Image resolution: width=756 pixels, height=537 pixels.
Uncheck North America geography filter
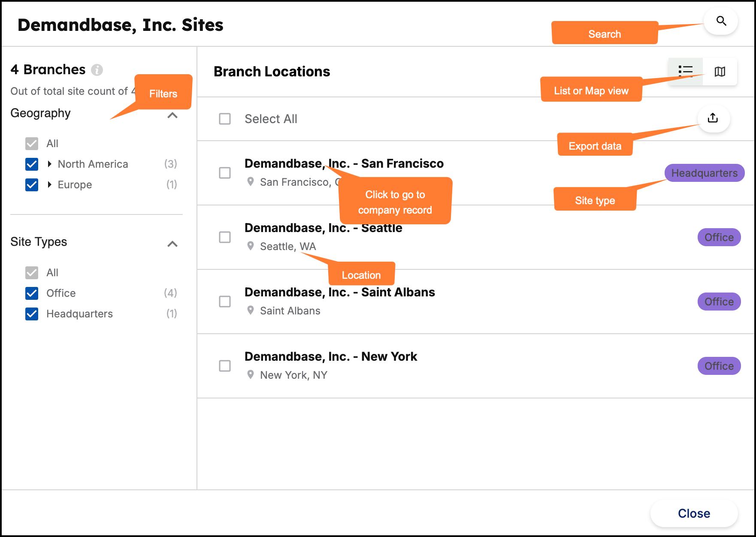click(x=32, y=164)
